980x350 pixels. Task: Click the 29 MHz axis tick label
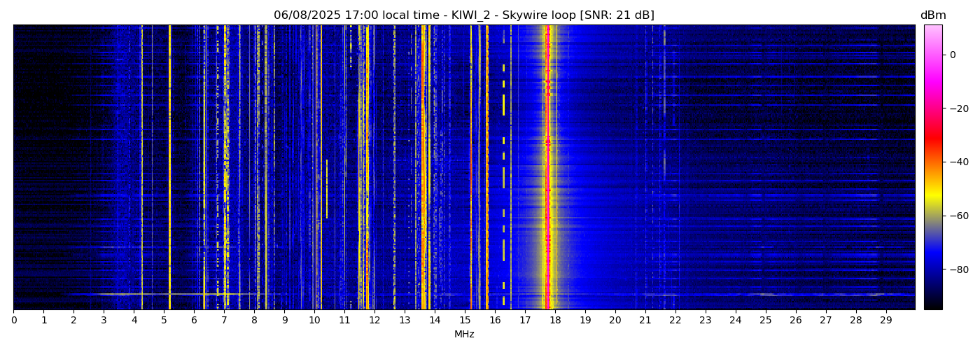[x=885, y=321]
